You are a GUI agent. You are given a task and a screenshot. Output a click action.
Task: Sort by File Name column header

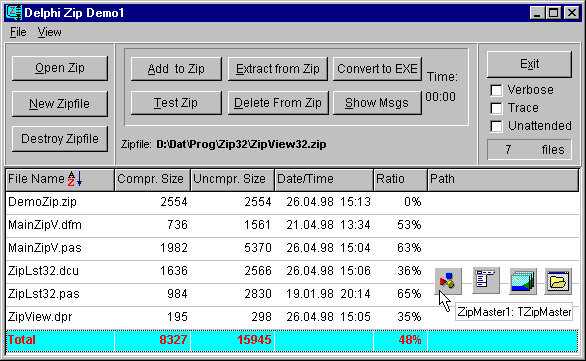point(60,179)
